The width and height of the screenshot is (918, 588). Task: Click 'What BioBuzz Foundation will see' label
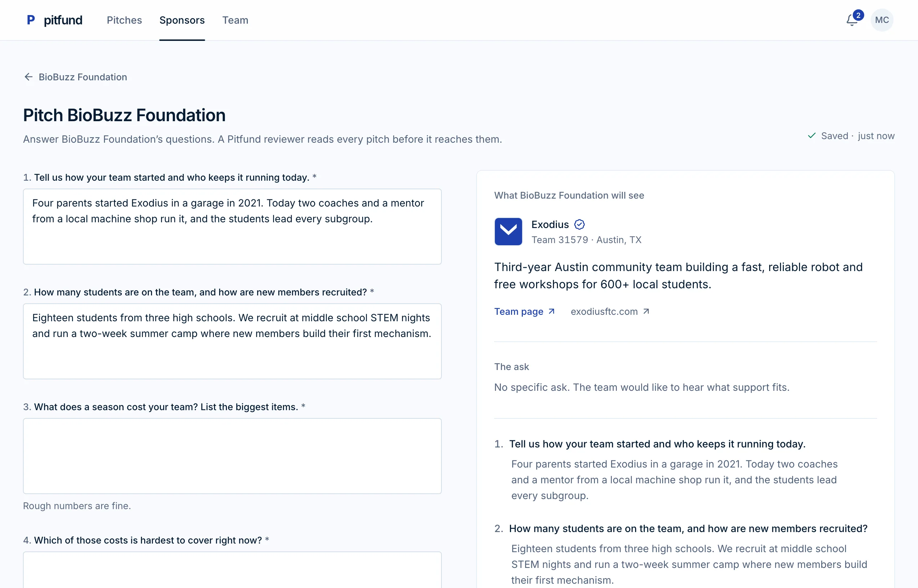point(569,195)
